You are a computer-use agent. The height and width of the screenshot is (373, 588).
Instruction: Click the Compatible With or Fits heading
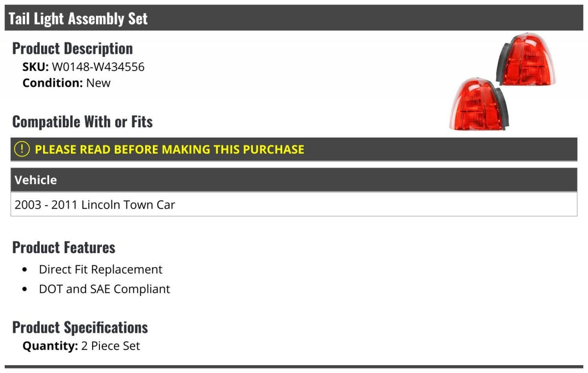(x=82, y=121)
